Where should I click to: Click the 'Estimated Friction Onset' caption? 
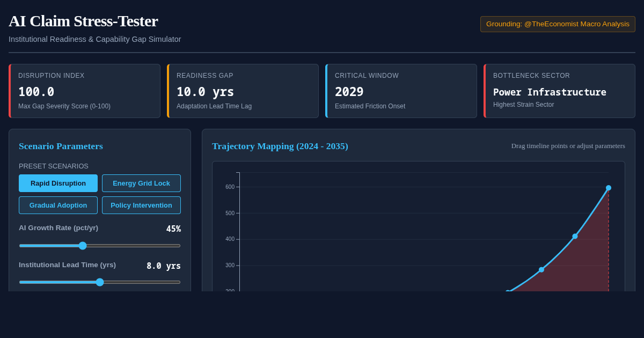click(370, 106)
